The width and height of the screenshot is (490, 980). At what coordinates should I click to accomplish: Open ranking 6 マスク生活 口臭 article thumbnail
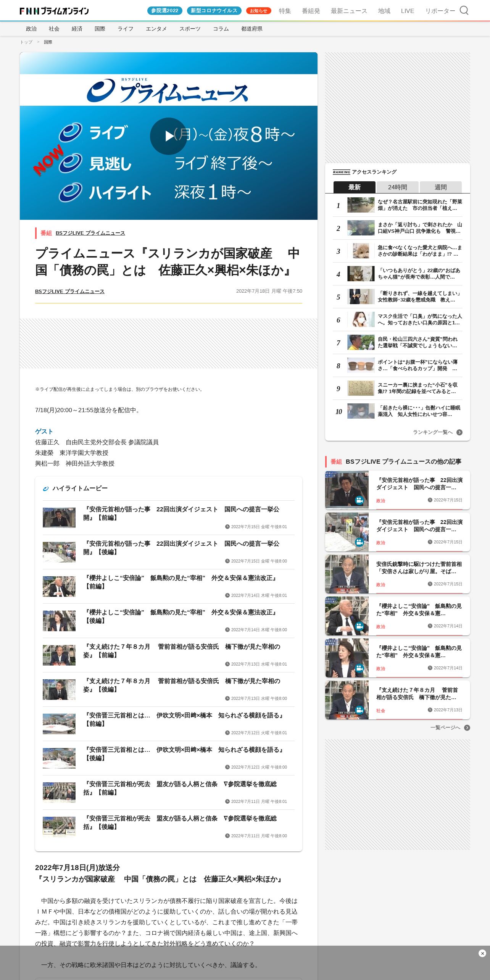(361, 319)
